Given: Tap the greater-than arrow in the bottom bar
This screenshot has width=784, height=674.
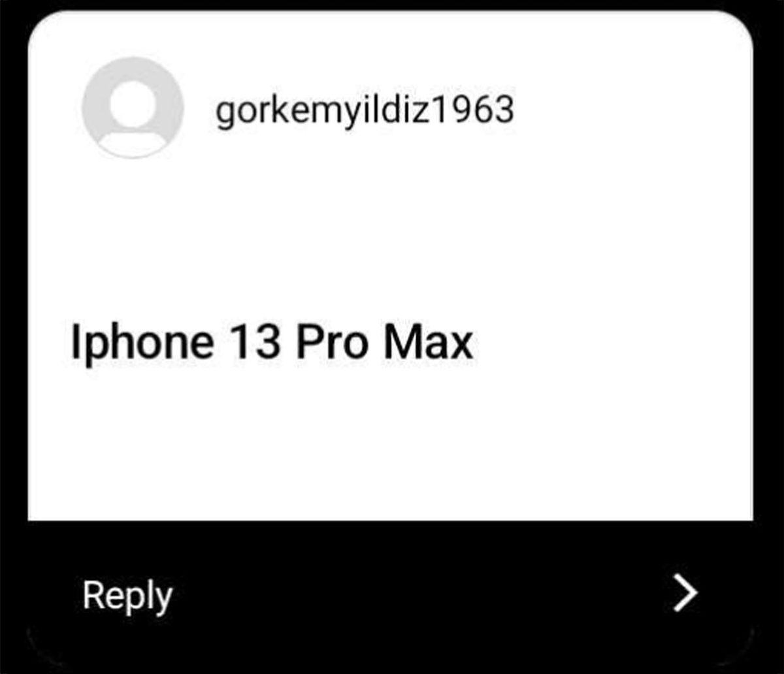Looking at the screenshot, I should click(x=685, y=594).
